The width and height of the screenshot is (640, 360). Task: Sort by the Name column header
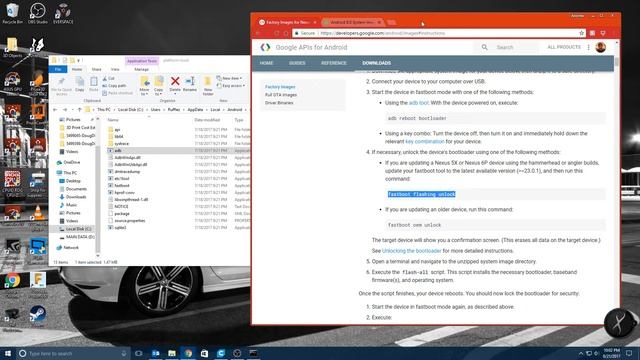coord(113,120)
